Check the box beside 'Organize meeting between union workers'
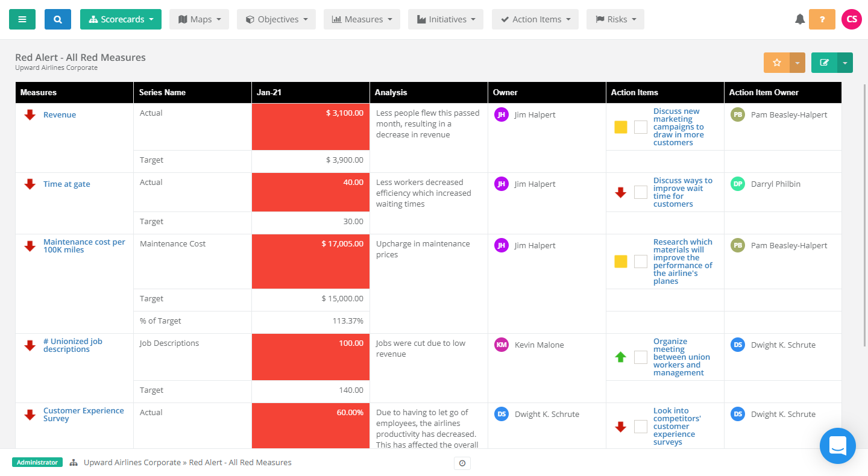The image size is (868, 476). pyautogui.click(x=640, y=357)
